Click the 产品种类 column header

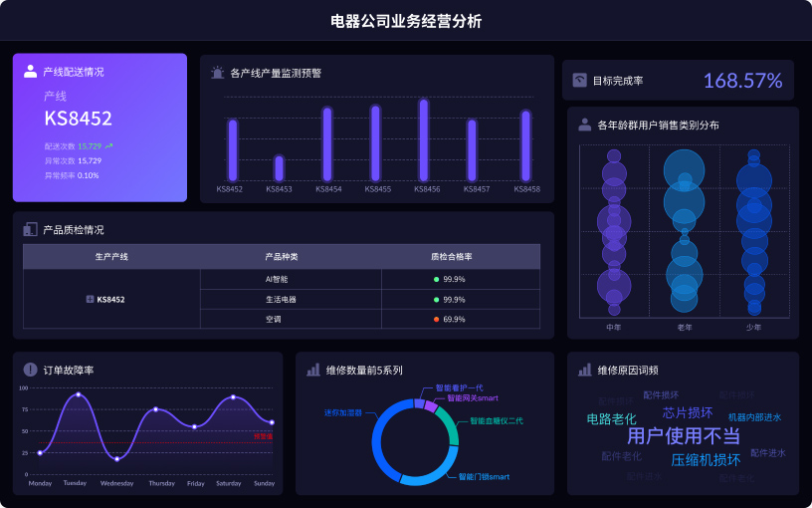coord(282,256)
